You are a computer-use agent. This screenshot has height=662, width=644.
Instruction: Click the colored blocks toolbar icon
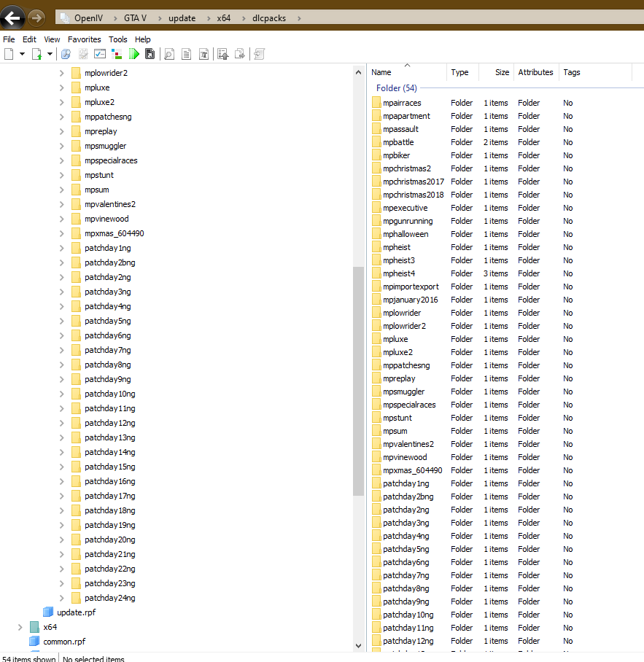(117, 54)
